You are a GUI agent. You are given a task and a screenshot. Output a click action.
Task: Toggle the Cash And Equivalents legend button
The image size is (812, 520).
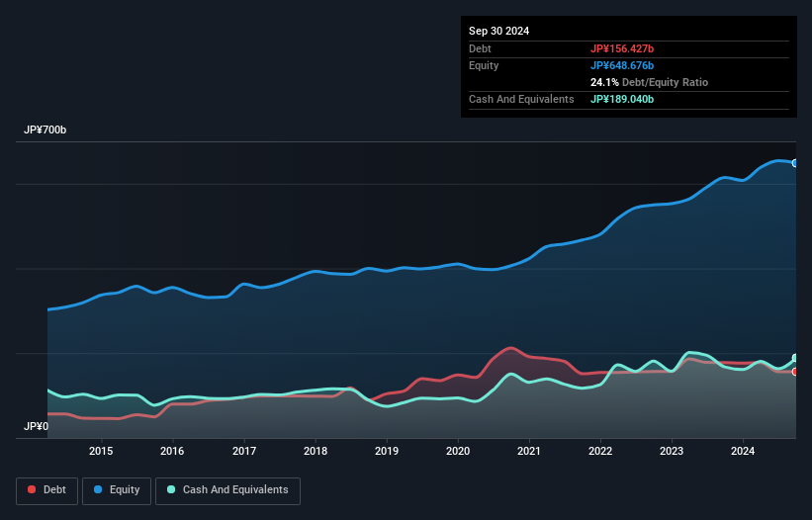[x=227, y=490]
